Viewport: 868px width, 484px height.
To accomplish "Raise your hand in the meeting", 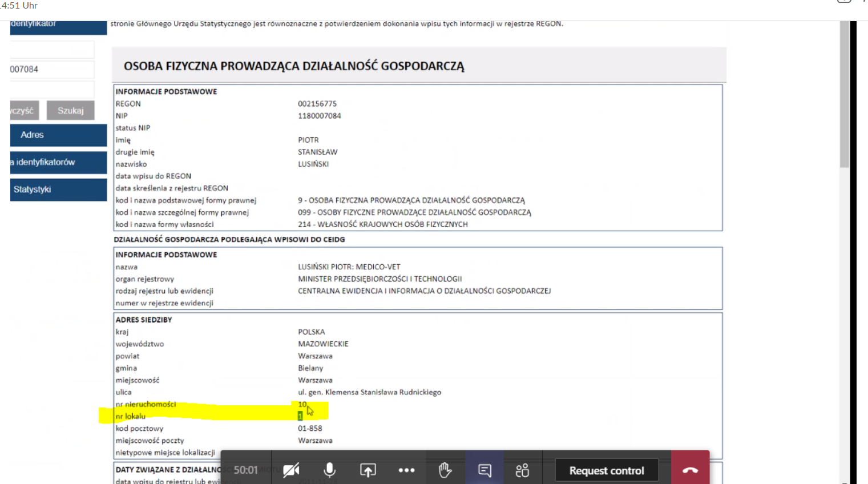I will tap(445, 470).
